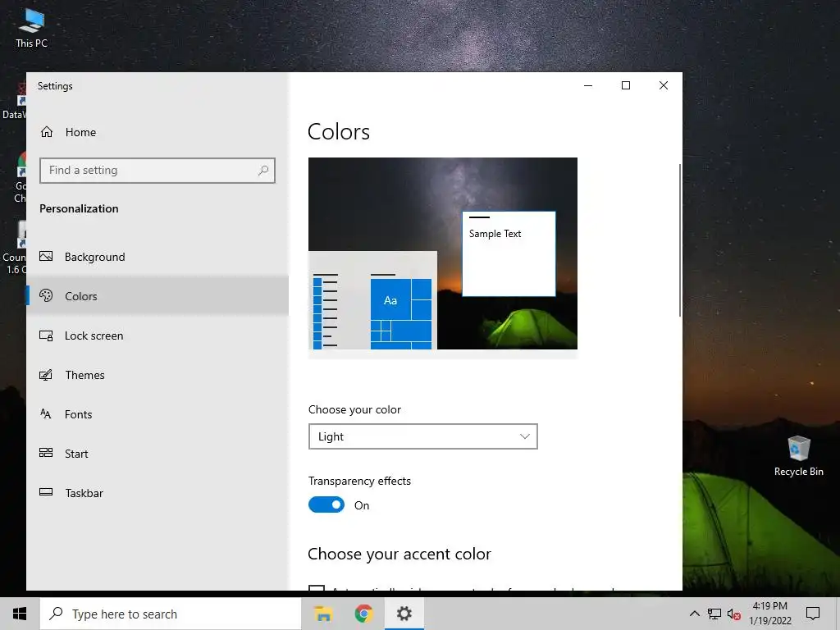Image resolution: width=840 pixels, height=630 pixels.
Task: Click the Settings gear taskbar icon
Action: point(404,614)
